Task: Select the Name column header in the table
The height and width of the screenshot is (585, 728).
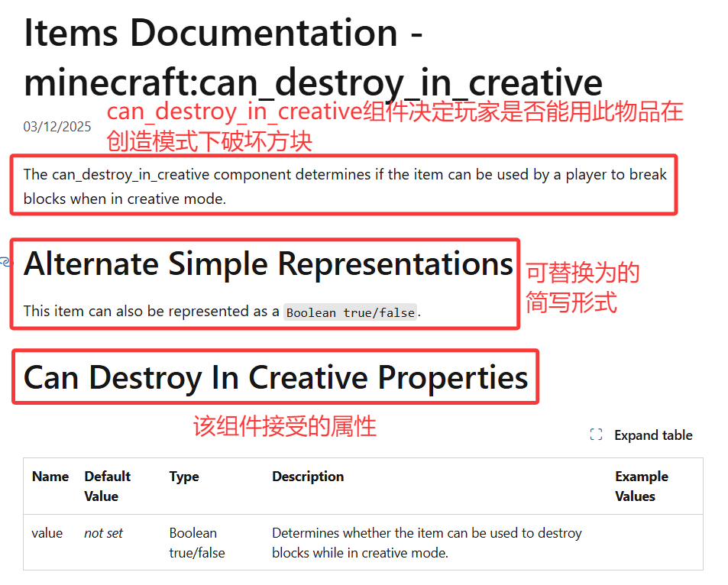Action: click(50, 476)
